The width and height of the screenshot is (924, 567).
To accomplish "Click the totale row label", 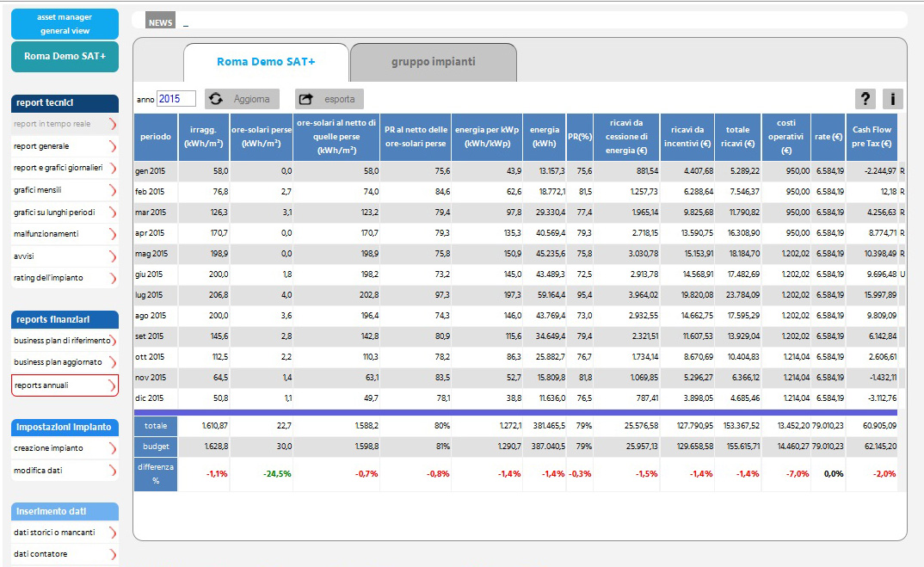I will pos(156,426).
